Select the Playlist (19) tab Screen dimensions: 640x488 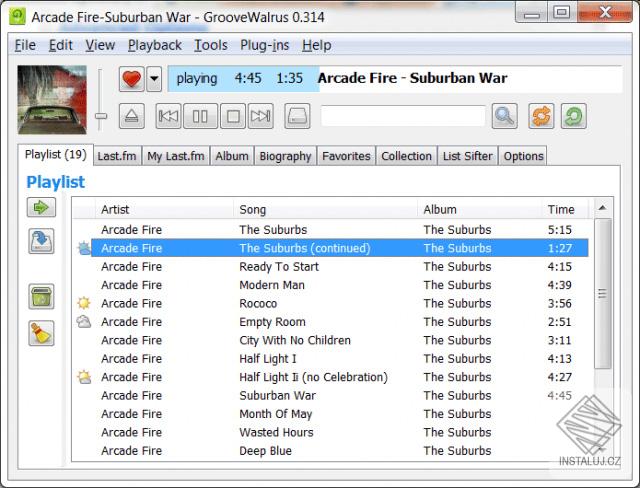[x=56, y=155]
